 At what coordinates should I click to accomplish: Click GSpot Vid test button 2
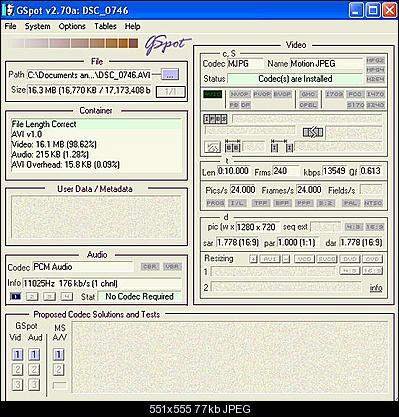coord(17,369)
